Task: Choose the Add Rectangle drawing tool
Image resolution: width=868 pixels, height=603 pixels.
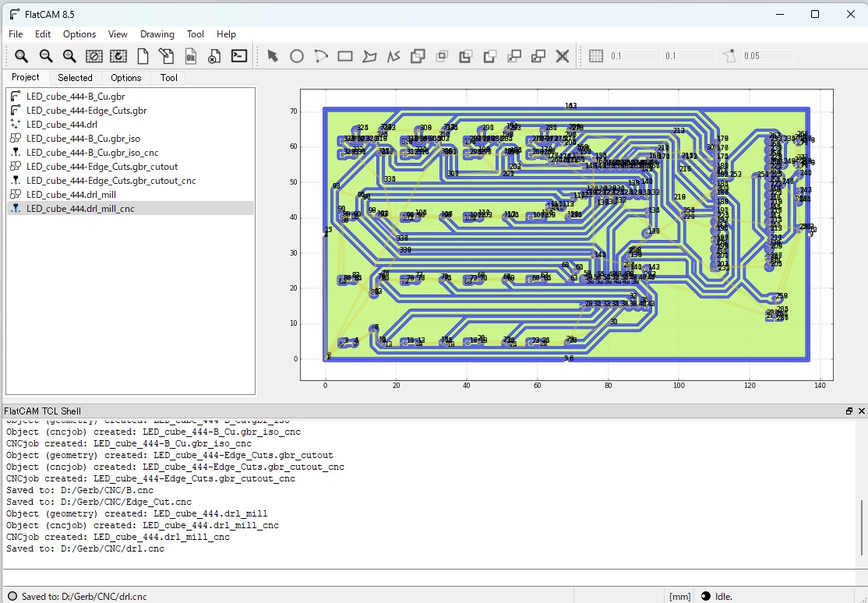Action: click(345, 56)
